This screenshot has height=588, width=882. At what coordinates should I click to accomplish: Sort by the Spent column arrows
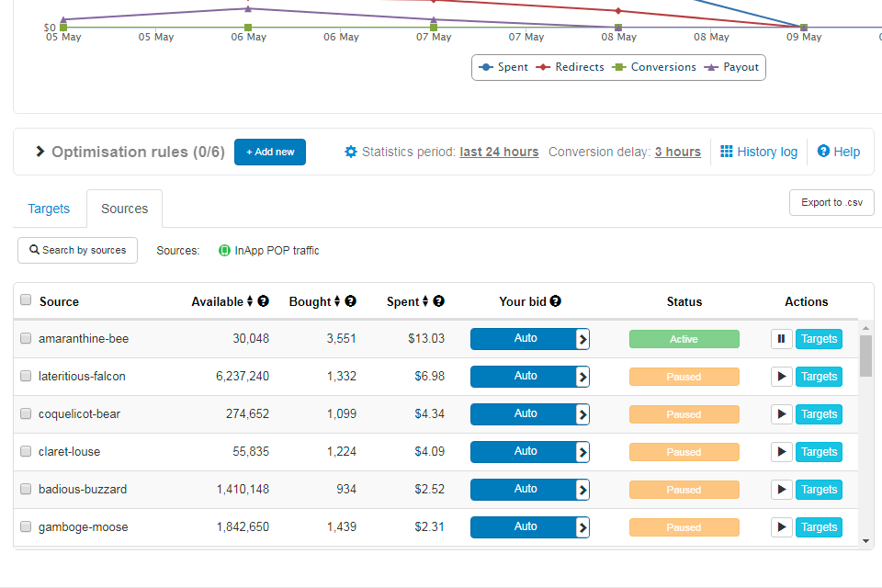[x=425, y=301]
